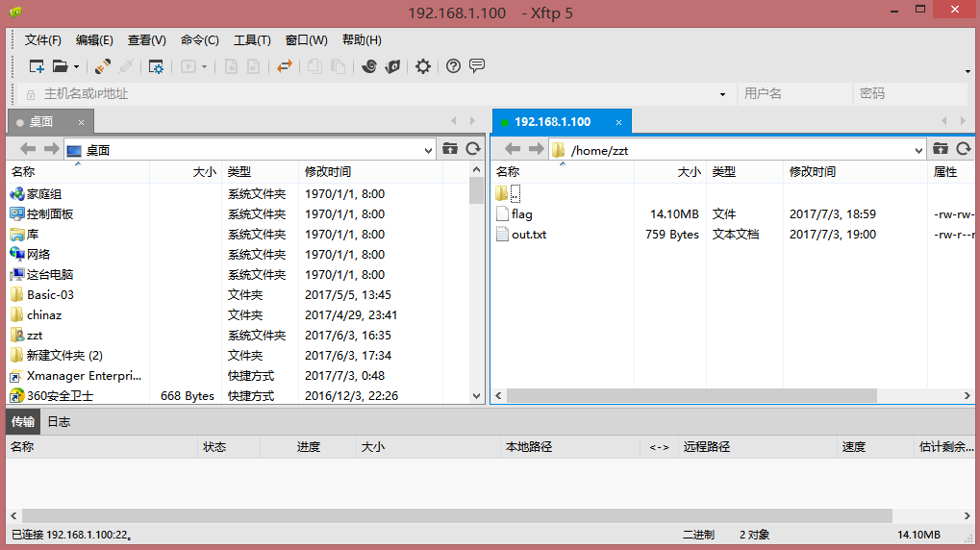
Task: Close the 桌面 tab
Action: pyautogui.click(x=81, y=122)
